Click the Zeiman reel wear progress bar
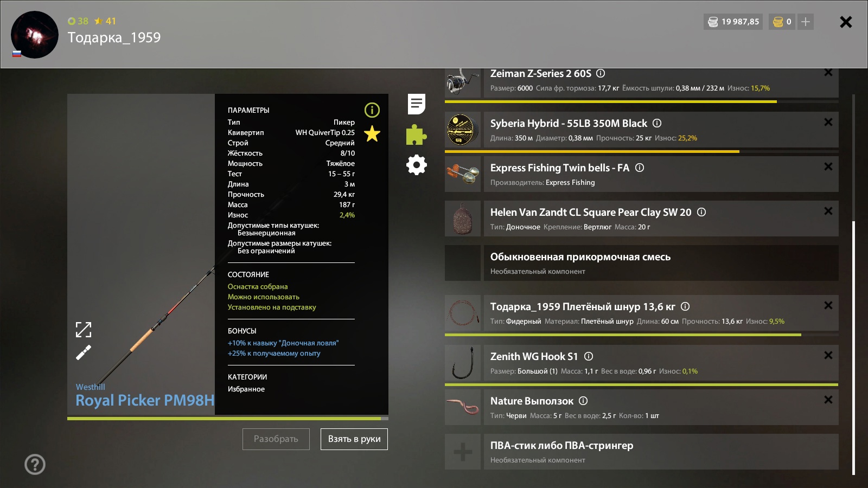Viewport: 868px width, 488px height. [642, 101]
